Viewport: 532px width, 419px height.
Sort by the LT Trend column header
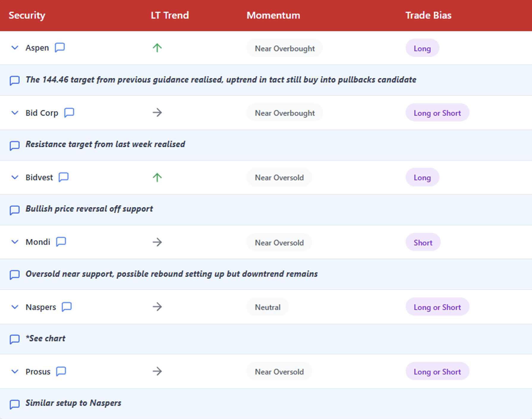coord(170,15)
